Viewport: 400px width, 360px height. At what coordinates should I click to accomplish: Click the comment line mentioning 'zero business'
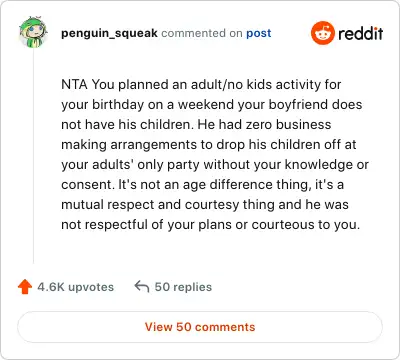click(196, 124)
